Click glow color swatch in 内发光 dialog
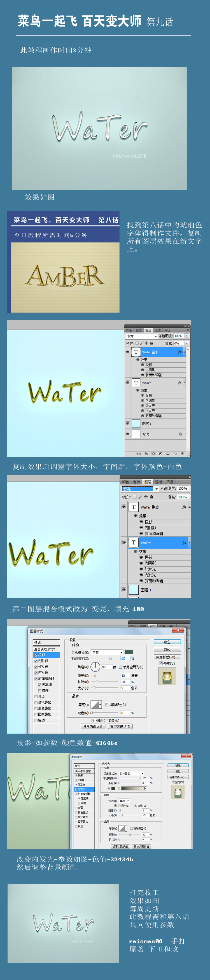The width and height of the screenshot is (210, 980). point(113,788)
